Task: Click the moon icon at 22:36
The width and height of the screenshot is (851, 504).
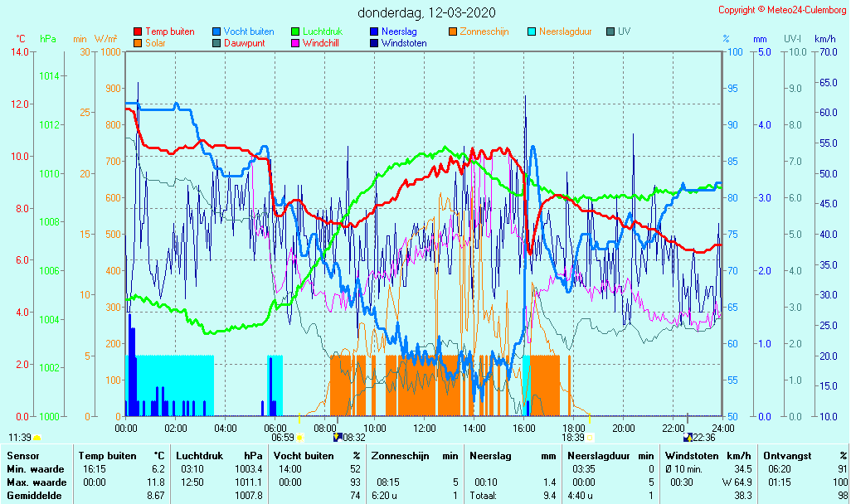Action: [x=688, y=437]
